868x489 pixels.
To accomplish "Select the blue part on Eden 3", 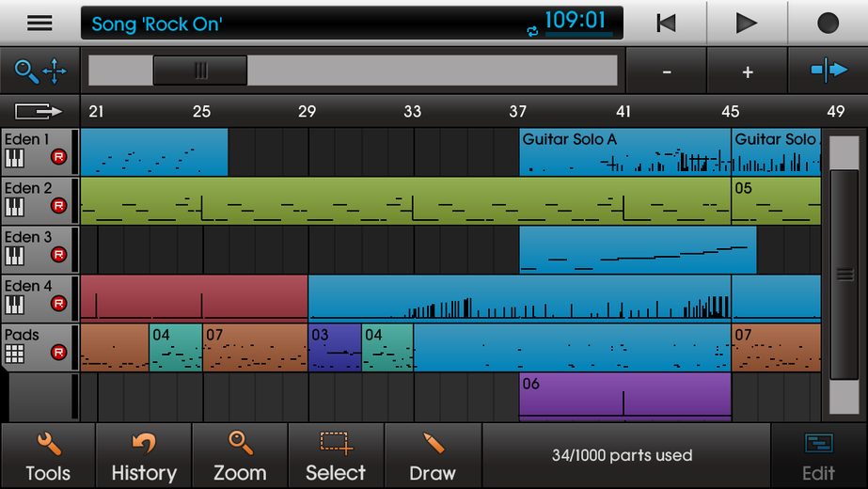I will (638, 250).
